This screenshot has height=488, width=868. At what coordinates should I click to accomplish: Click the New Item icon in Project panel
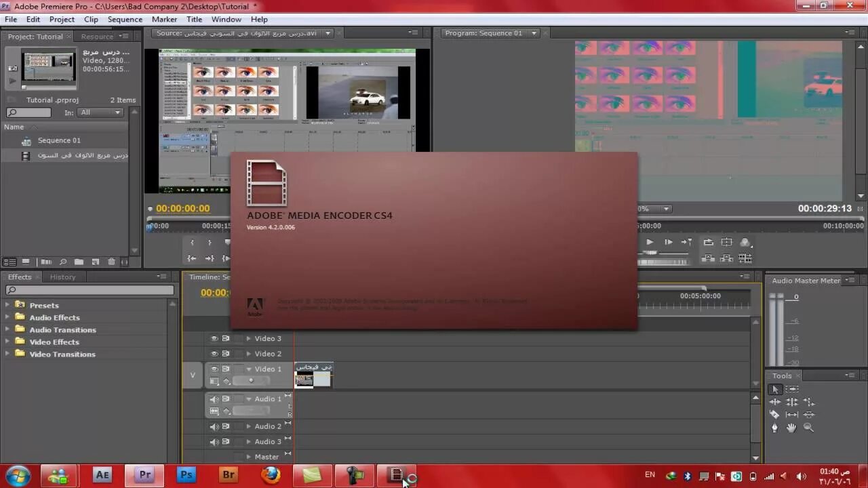pyautogui.click(x=96, y=262)
